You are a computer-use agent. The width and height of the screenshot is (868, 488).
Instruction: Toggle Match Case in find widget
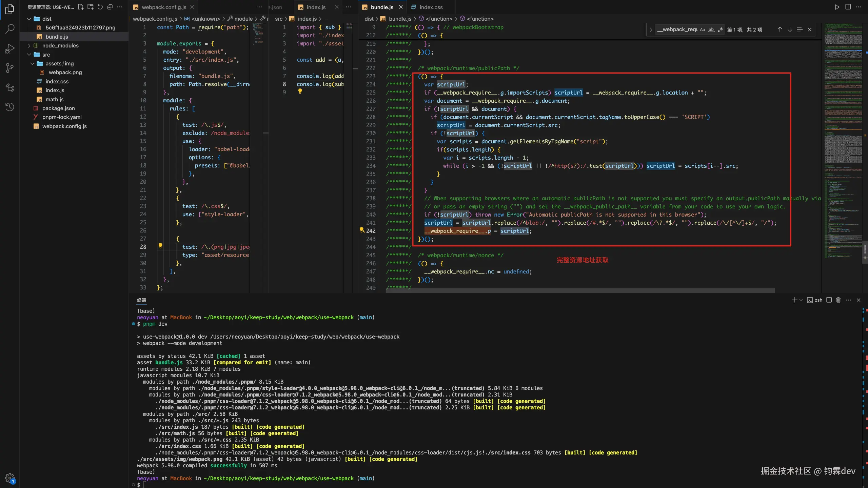pyautogui.click(x=703, y=29)
